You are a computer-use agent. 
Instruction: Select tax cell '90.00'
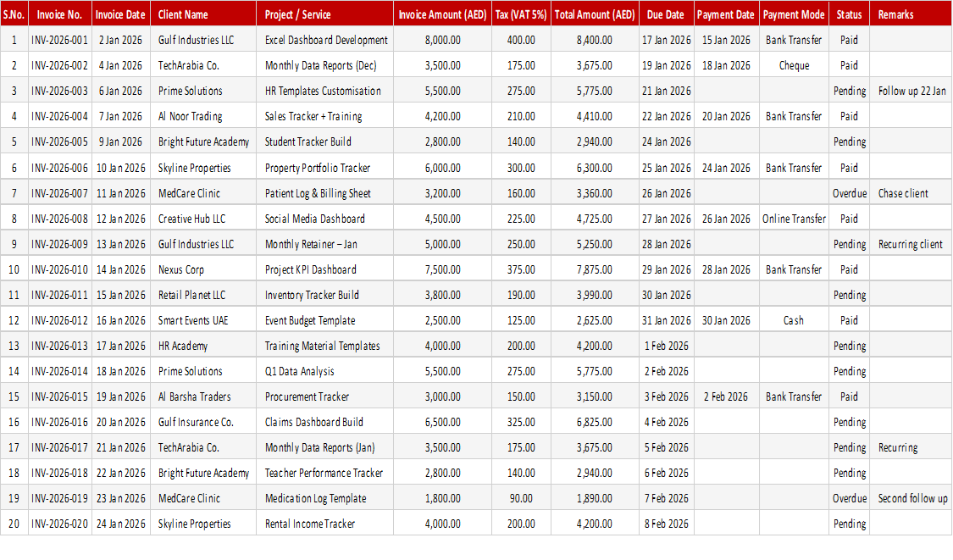521,498
